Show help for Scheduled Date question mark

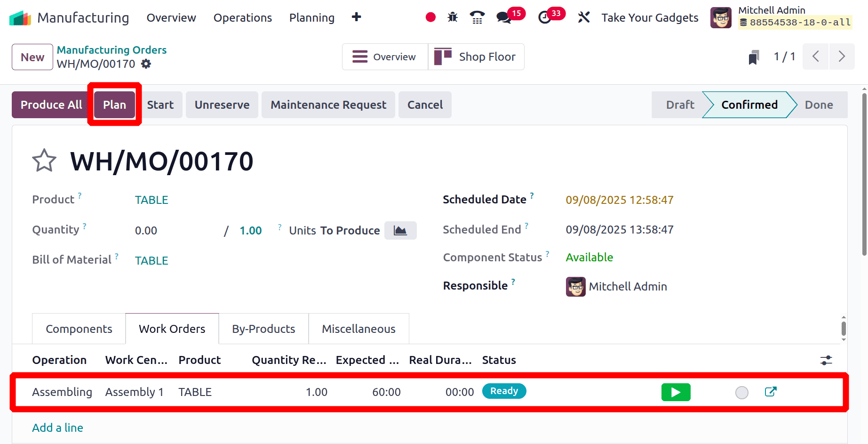(x=532, y=195)
